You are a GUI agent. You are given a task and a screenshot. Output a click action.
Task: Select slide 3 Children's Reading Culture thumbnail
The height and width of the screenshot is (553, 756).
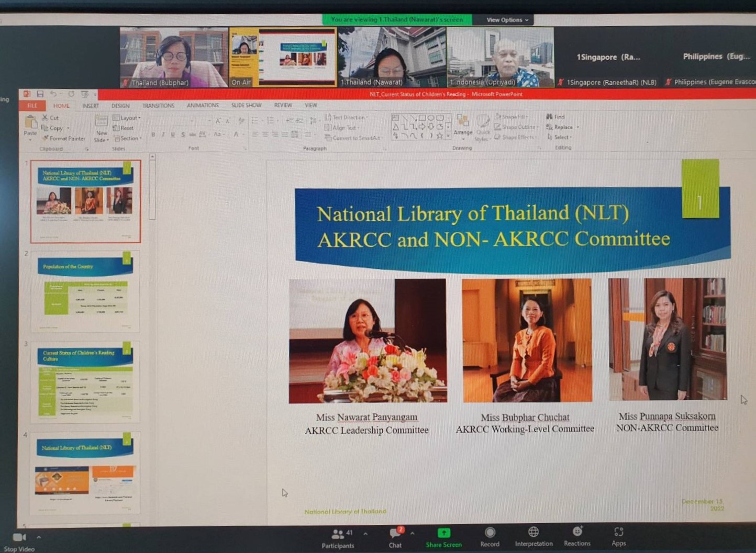(x=85, y=382)
